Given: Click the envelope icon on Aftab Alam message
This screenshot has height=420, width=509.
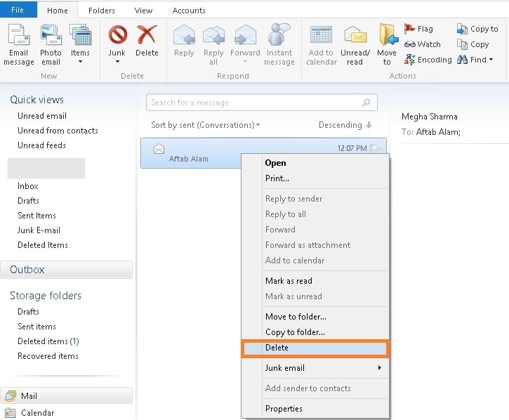Looking at the screenshot, I should 159,149.
